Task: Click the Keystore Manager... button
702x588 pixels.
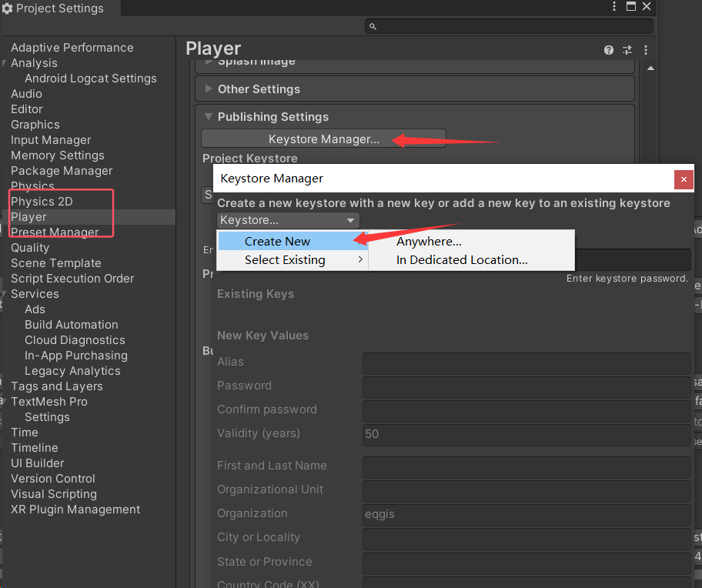Action: click(323, 139)
